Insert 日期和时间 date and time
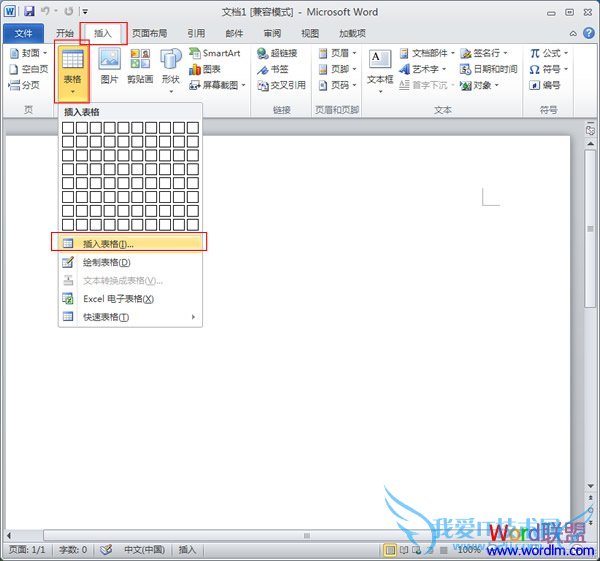 [488, 69]
